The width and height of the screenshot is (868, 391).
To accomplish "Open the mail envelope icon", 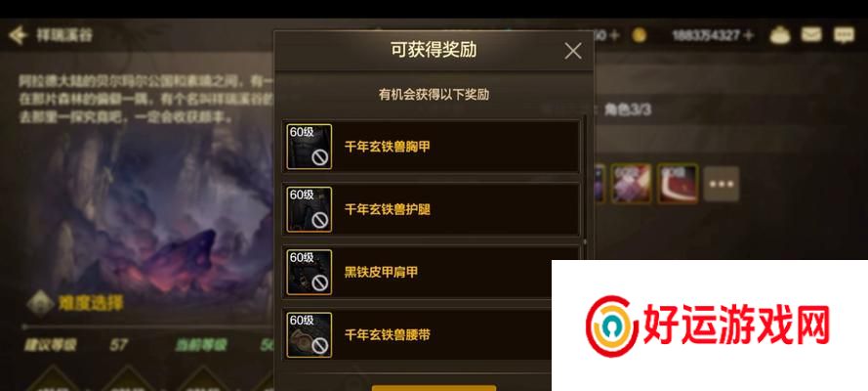I will (x=811, y=35).
